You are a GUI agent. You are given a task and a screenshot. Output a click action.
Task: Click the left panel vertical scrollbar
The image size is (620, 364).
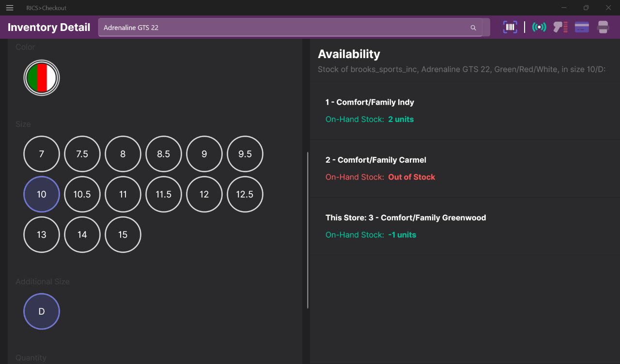[x=308, y=230]
